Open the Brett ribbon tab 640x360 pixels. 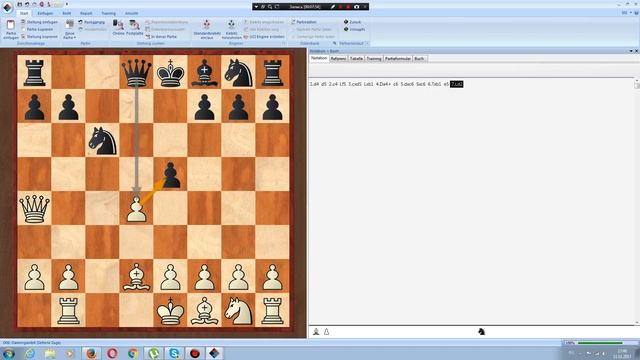pos(67,13)
